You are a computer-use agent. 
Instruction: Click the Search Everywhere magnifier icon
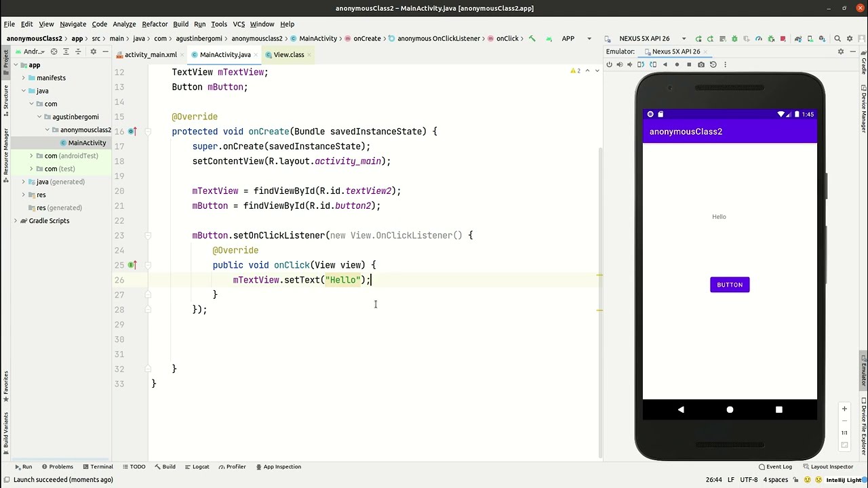[837, 39]
